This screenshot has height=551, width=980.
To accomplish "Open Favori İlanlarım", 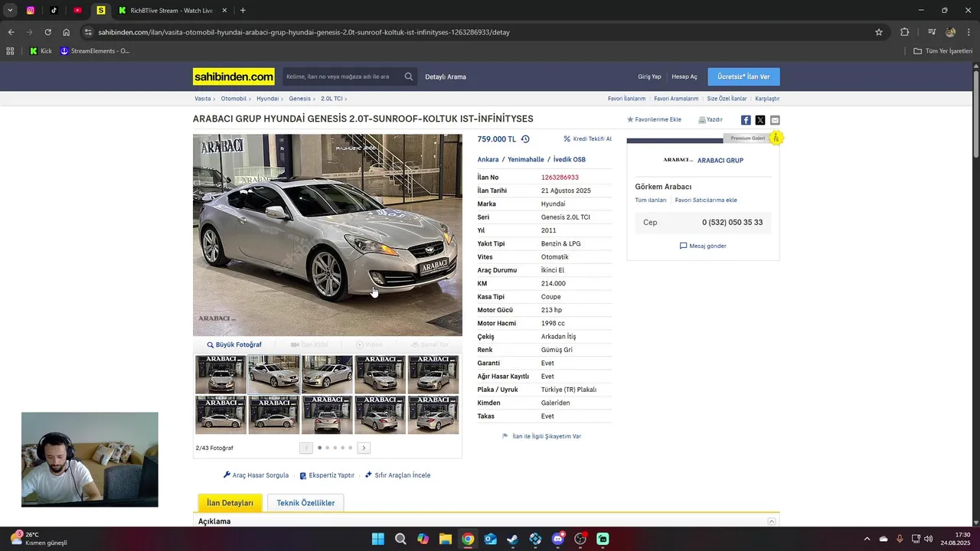I will [626, 99].
